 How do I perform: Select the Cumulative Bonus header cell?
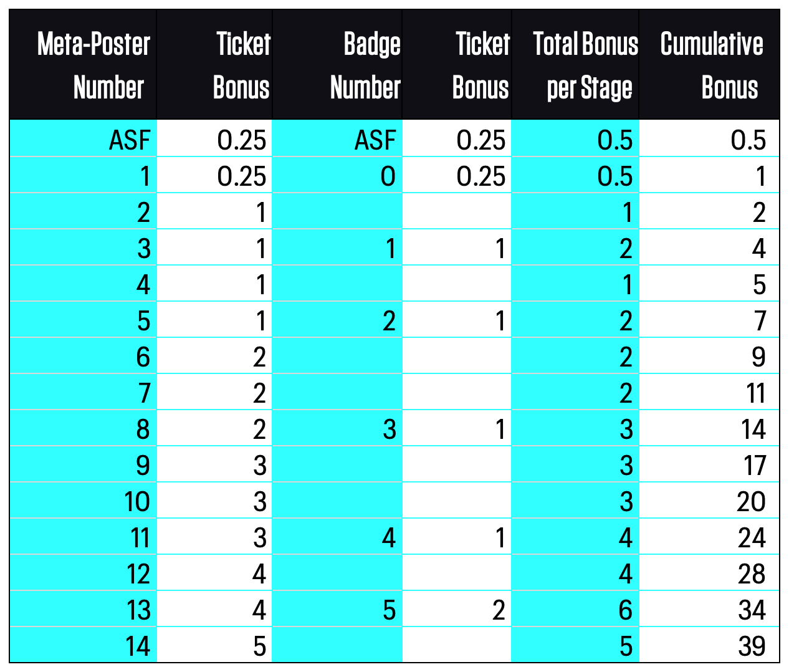point(709,65)
